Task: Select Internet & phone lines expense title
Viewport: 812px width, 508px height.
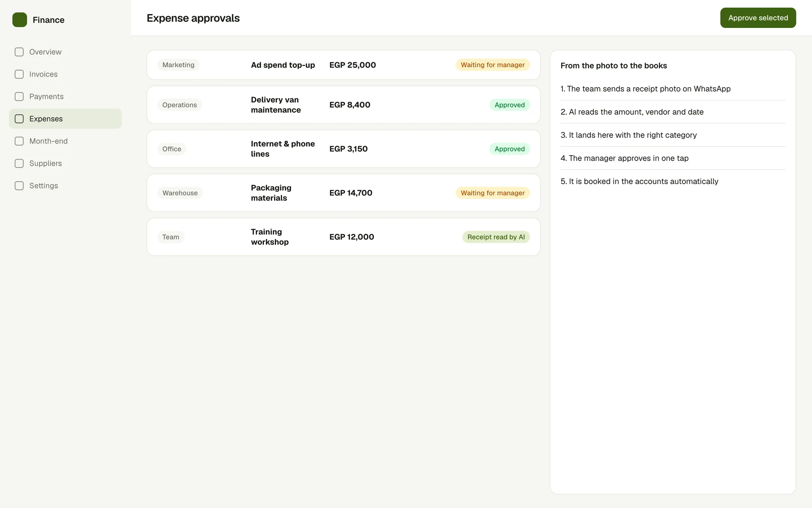Action: pos(283,149)
